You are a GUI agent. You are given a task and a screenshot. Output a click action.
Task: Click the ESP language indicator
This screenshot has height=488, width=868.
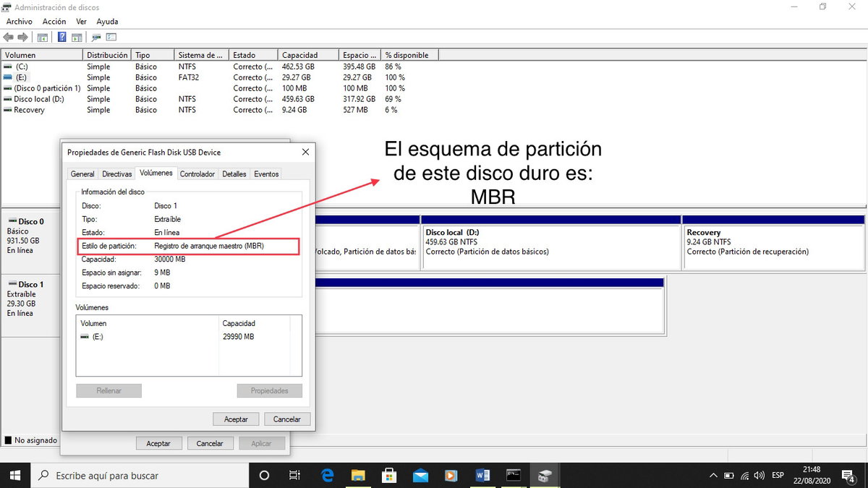click(778, 476)
